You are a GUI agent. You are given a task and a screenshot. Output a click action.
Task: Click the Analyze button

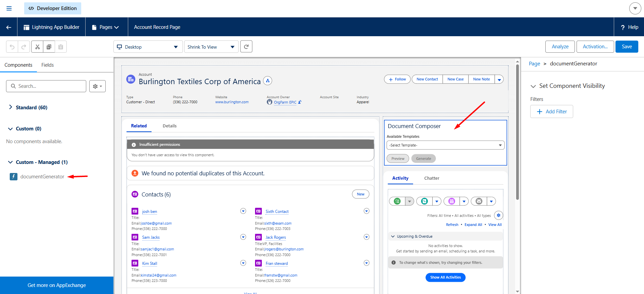[560, 47]
